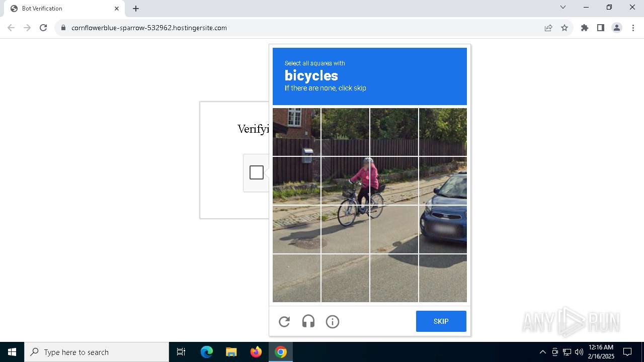Open Task View on taskbar

(181, 352)
